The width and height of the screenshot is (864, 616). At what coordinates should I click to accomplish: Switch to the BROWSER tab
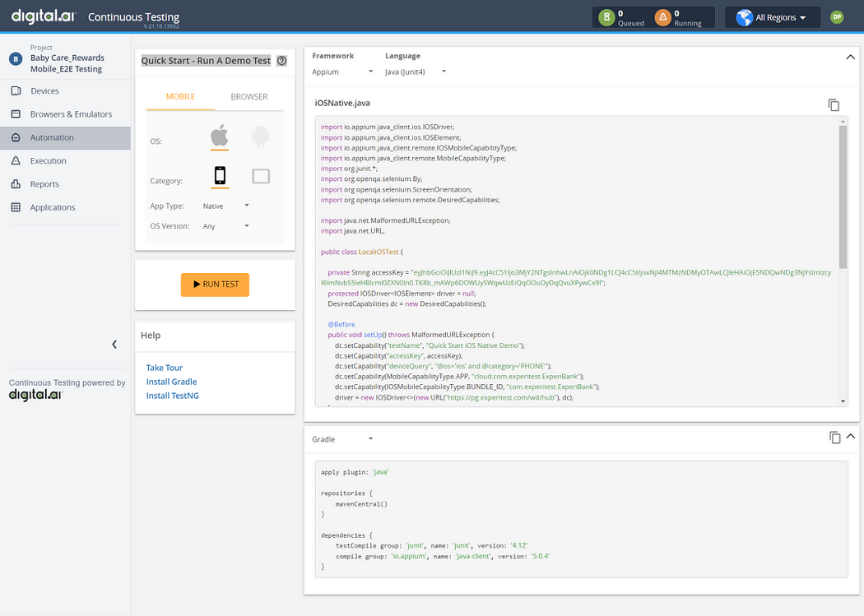[x=249, y=96]
